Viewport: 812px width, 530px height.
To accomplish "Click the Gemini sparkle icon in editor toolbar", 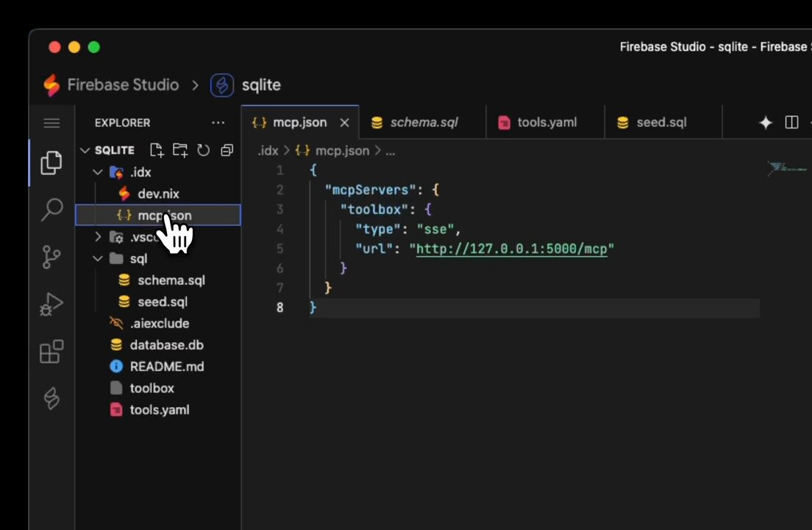I will [766, 123].
